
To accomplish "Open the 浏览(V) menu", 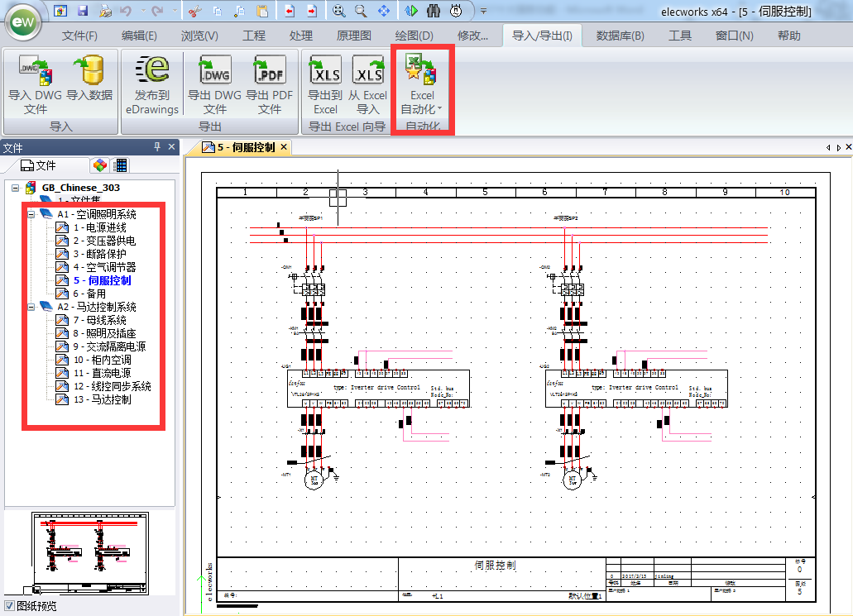I will 199,36.
